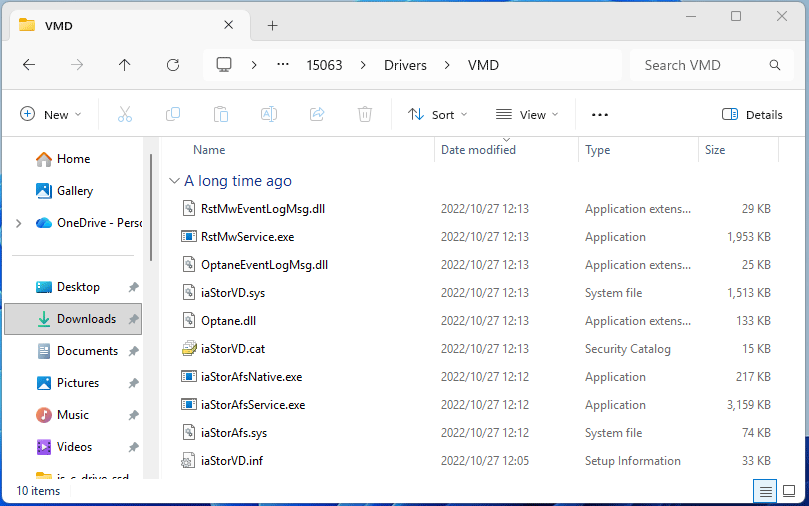Click the Search VMD field
The width and height of the screenshot is (809, 506).
[711, 65]
